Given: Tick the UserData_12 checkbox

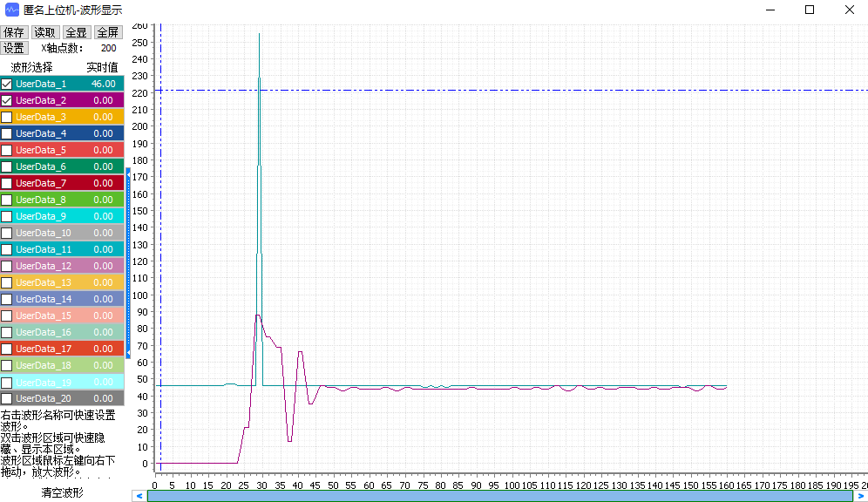Looking at the screenshot, I should (7, 267).
